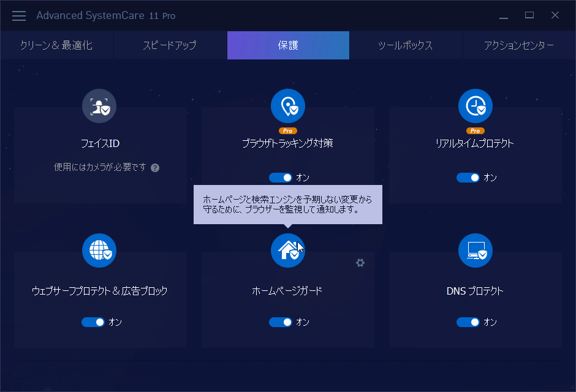Disable ウェブサーフプロテクト＆広告ブロック toggle
576x392 pixels.
coord(93,322)
